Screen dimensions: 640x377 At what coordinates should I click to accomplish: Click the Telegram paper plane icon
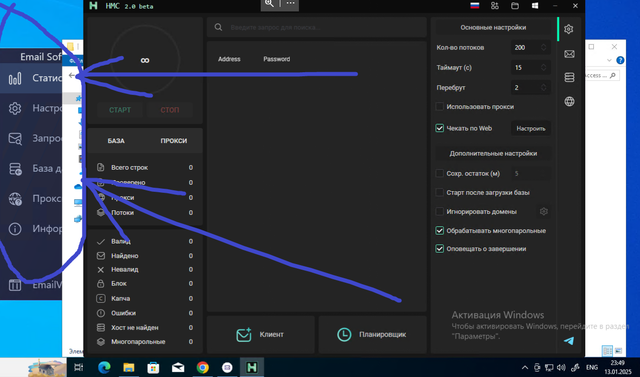[569, 341]
